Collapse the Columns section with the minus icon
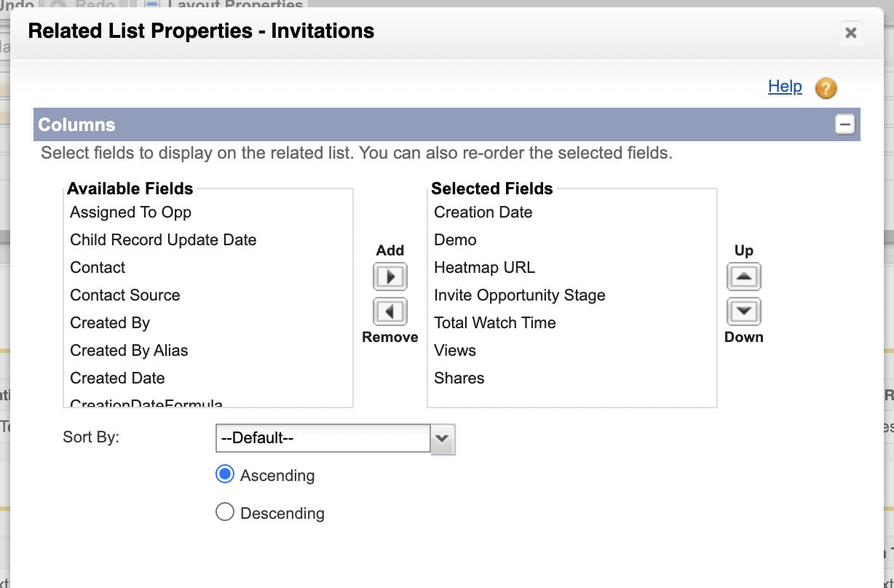The height and width of the screenshot is (588, 894). pyautogui.click(x=844, y=124)
